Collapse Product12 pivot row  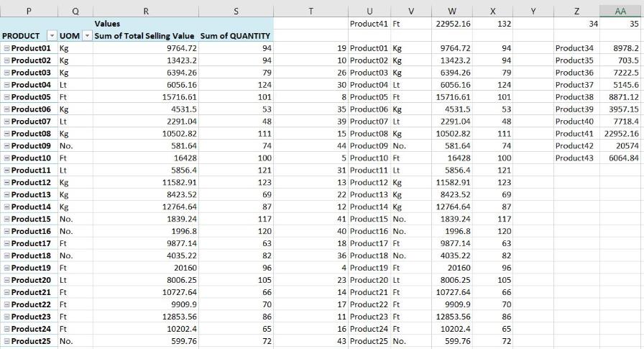point(6,183)
